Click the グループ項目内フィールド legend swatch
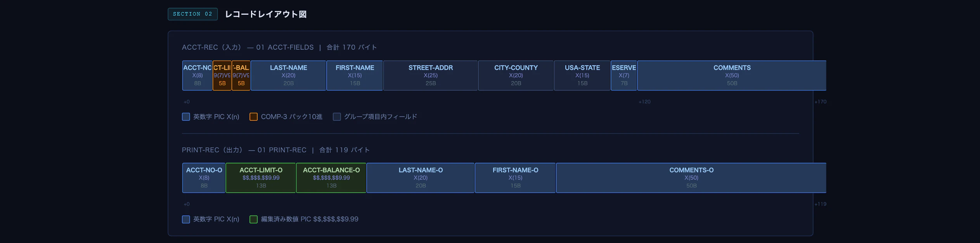This screenshot has width=980, height=243. [337, 117]
